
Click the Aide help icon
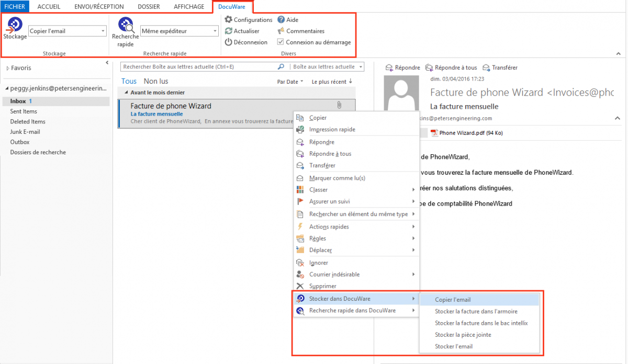coord(281,20)
